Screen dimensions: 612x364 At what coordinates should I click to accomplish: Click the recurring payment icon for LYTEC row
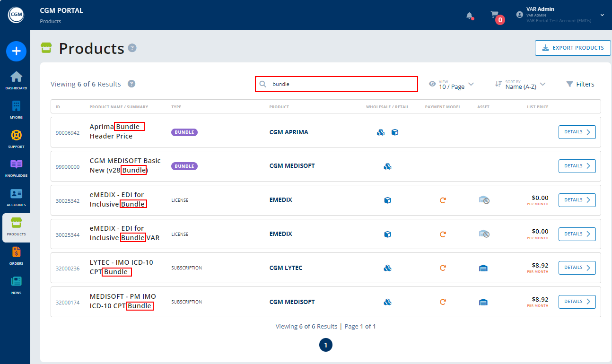click(x=443, y=268)
